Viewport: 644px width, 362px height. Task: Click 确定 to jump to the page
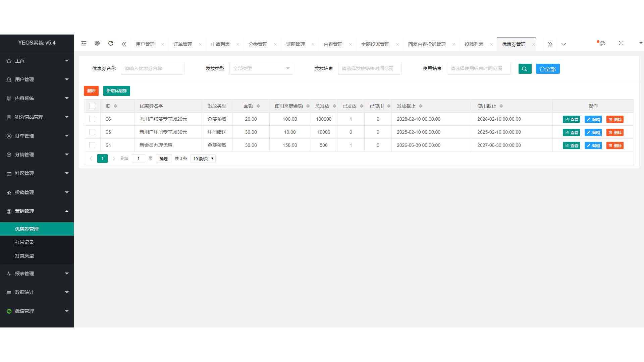(x=164, y=159)
